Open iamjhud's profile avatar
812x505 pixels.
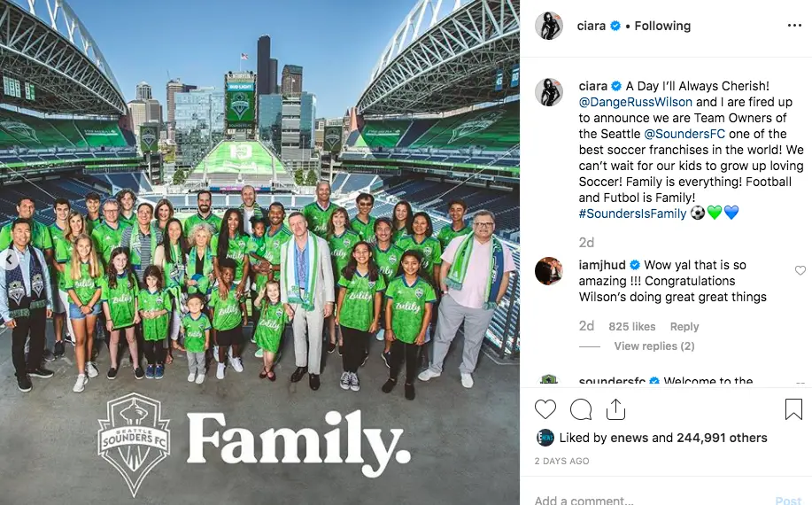pyautogui.click(x=549, y=271)
